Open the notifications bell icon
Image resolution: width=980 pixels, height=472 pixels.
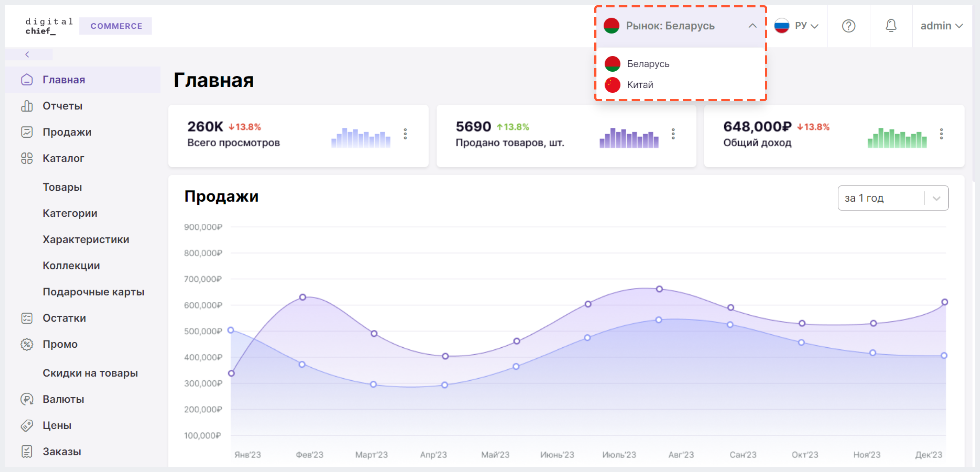point(891,26)
